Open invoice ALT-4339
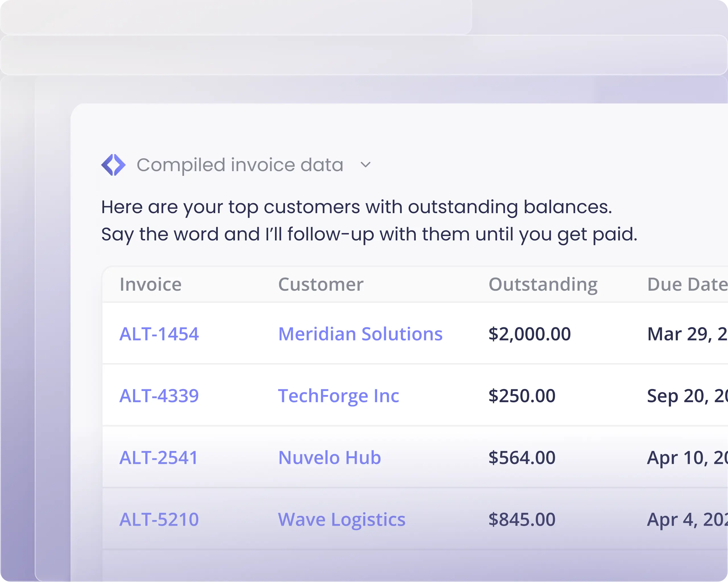 point(159,396)
